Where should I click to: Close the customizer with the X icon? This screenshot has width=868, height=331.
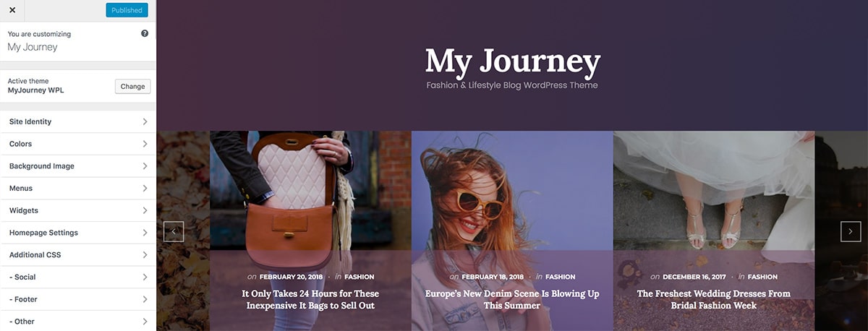12,10
